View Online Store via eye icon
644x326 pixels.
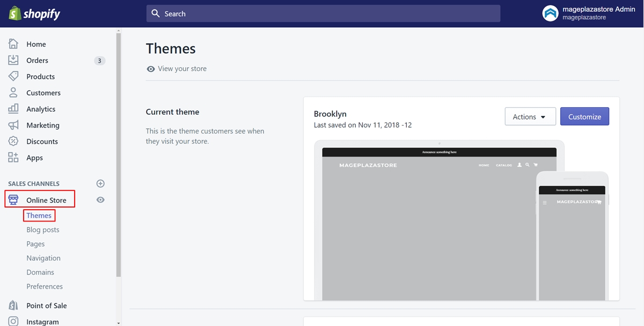tap(100, 199)
